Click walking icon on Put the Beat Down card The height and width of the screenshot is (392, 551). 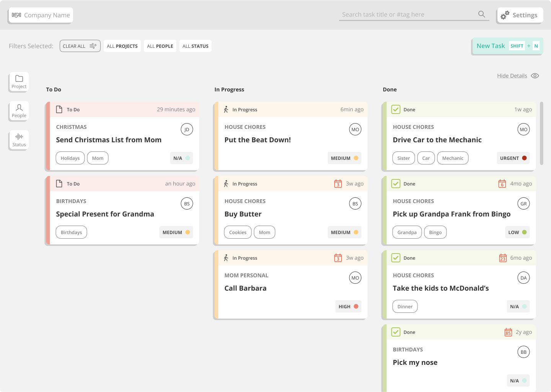click(x=226, y=109)
